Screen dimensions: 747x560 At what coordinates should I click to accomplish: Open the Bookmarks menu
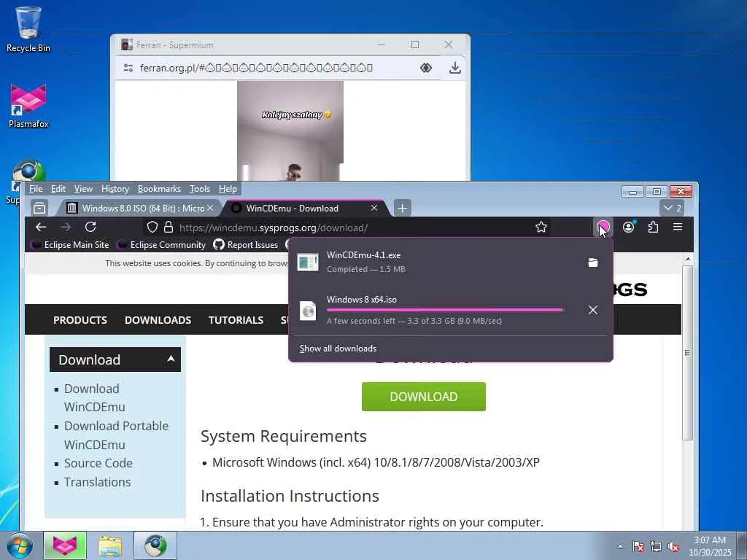click(x=159, y=189)
